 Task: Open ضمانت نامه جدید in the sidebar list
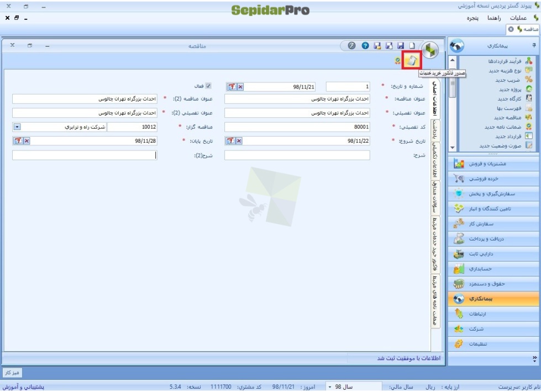point(508,127)
